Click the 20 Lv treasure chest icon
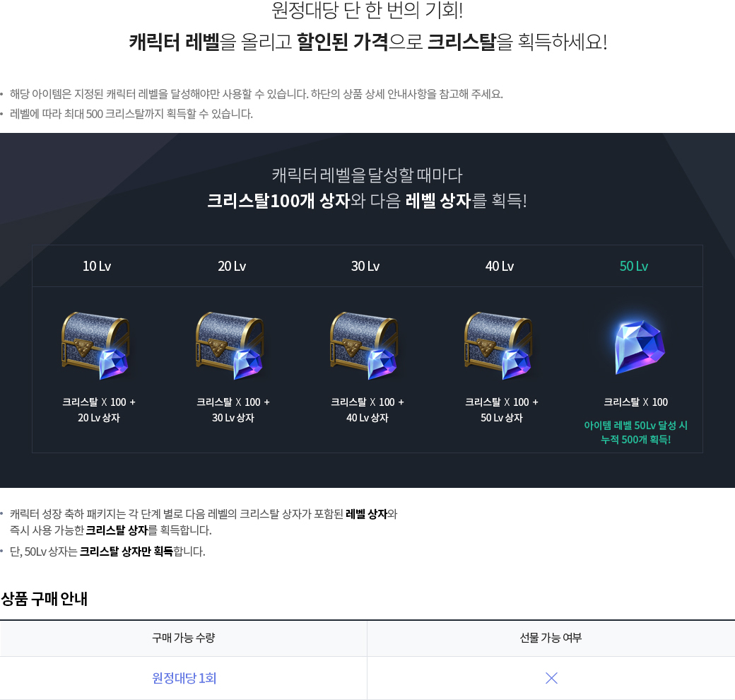 [x=230, y=346]
